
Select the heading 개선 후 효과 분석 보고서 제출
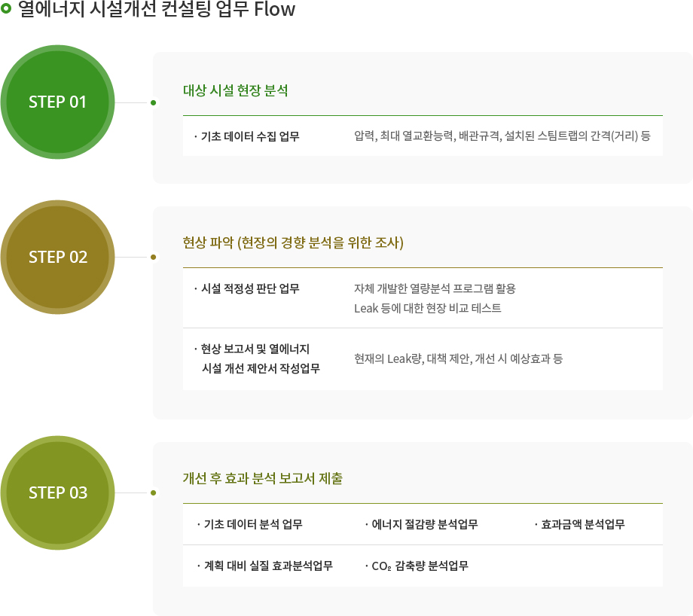(263, 478)
